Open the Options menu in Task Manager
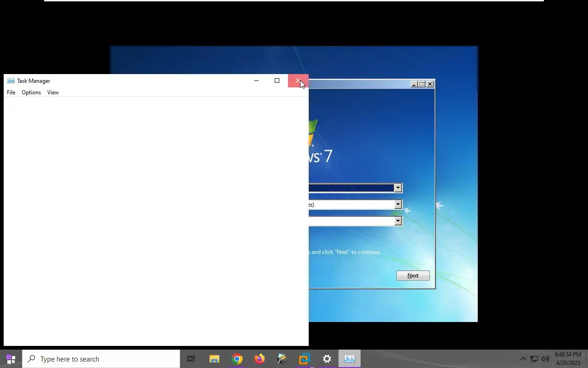Viewport: 588px width, 368px height. coord(31,92)
